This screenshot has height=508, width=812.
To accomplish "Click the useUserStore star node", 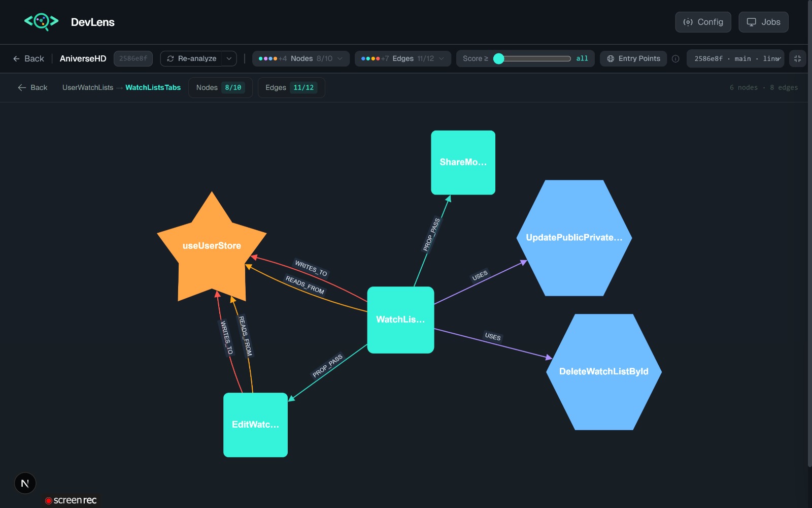I will 212,247.
